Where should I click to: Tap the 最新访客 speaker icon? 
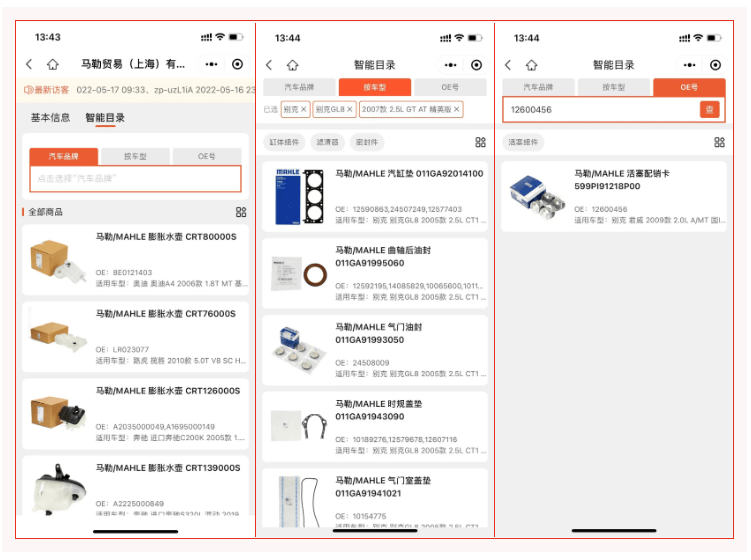click(28, 90)
